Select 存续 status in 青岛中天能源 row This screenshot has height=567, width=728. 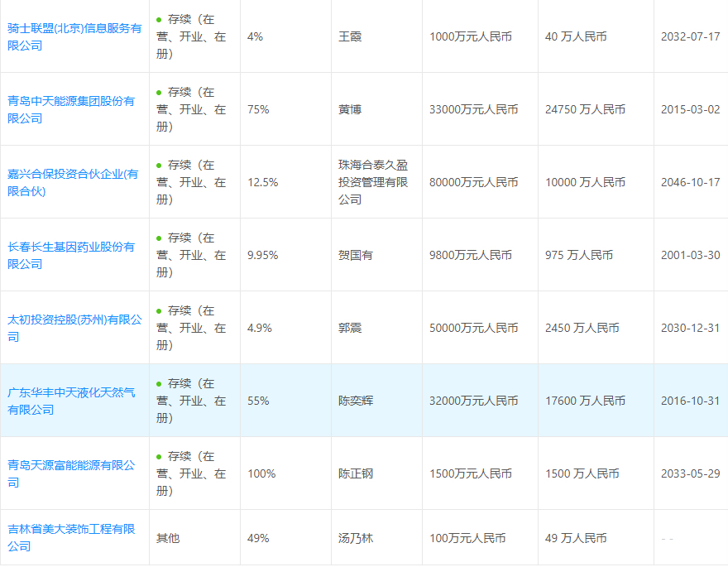(191, 109)
